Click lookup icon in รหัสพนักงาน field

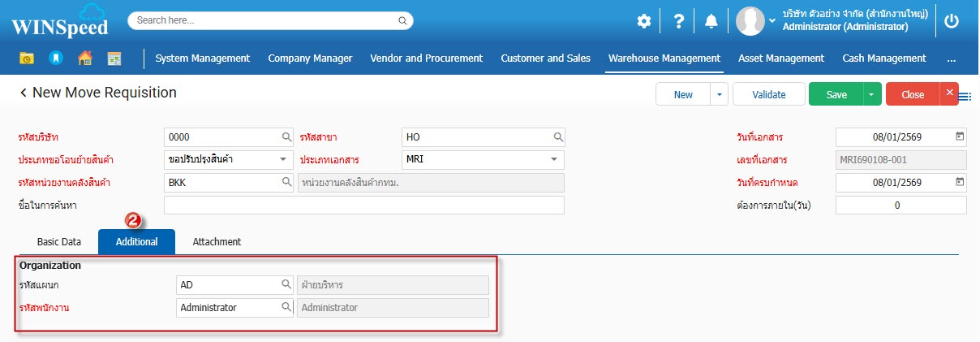pos(286,308)
